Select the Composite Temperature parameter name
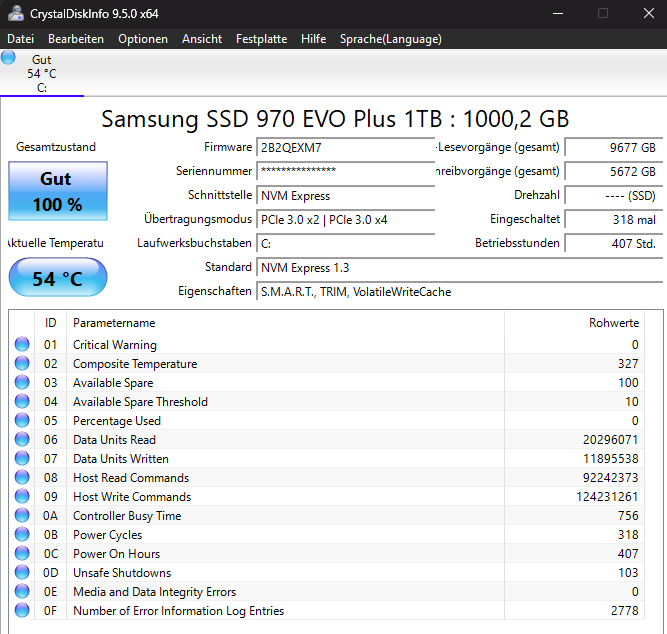Viewport: 667px width, 634px height. 135,364
